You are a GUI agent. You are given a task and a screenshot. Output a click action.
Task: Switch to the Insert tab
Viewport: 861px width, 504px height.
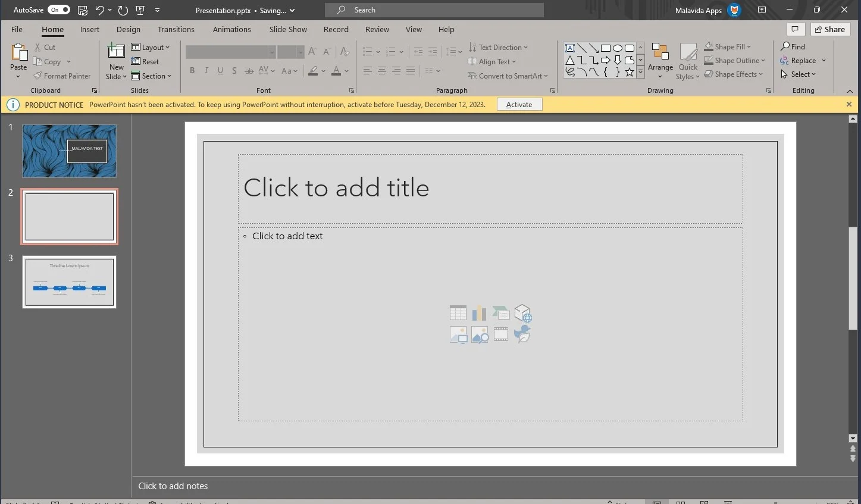click(x=90, y=29)
